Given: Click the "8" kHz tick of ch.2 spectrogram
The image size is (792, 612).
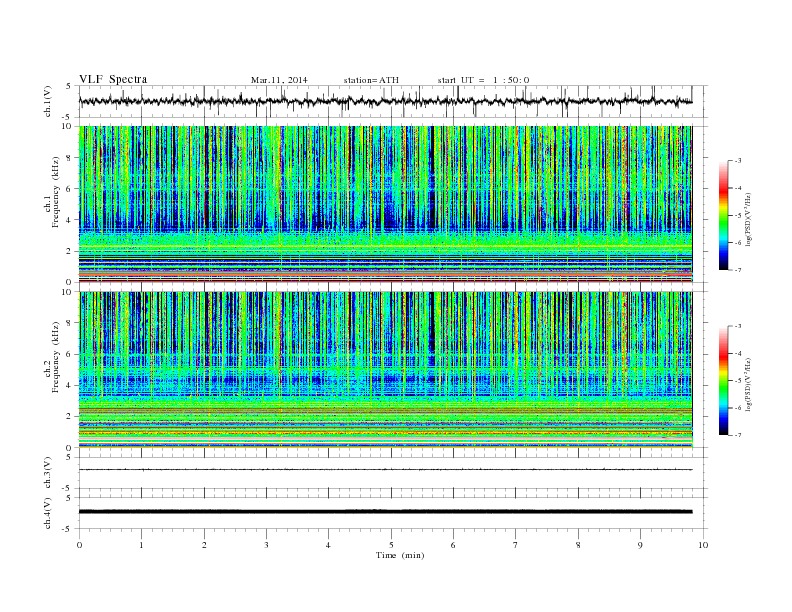Looking at the screenshot, I should pyautogui.click(x=70, y=323).
